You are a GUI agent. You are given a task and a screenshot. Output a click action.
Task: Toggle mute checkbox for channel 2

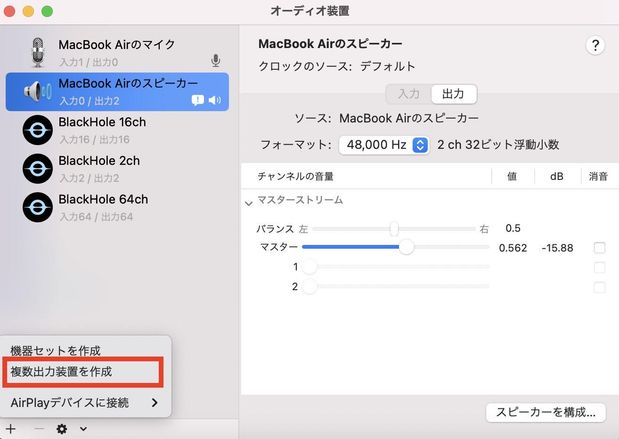[x=599, y=287]
